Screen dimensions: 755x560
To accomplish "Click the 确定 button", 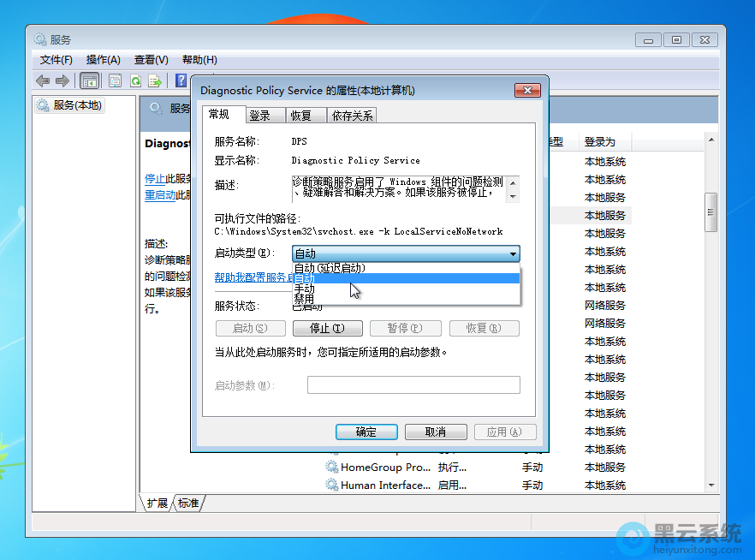I will pos(366,432).
